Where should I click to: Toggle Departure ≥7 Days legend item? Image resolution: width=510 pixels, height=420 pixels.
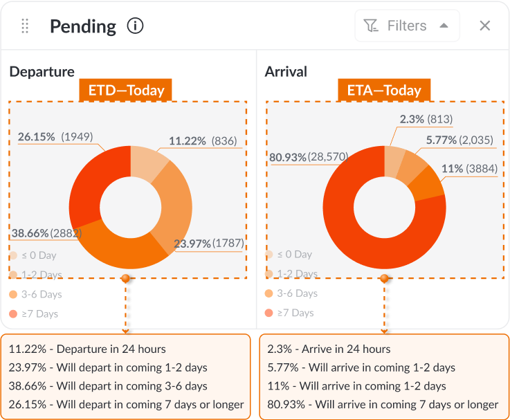pyautogui.click(x=35, y=313)
